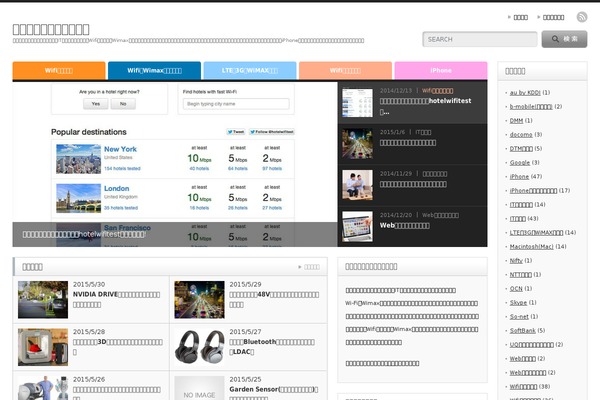Viewport: 600px width, 400px height.
Task: Click the New York skyline photo
Action: 78,159
